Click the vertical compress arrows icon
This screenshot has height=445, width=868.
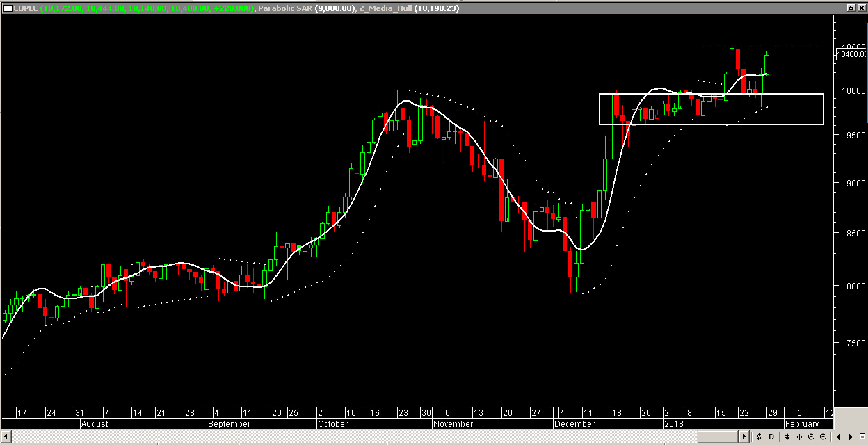[x=787, y=437]
